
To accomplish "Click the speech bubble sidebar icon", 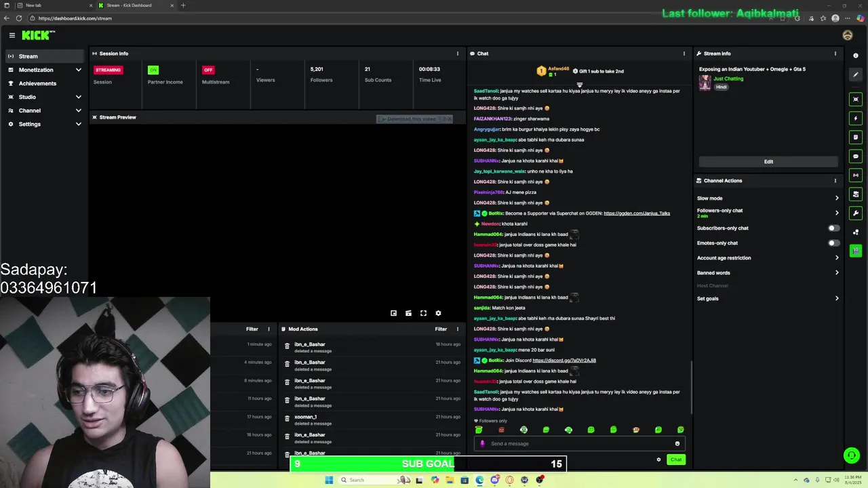I will tap(856, 157).
